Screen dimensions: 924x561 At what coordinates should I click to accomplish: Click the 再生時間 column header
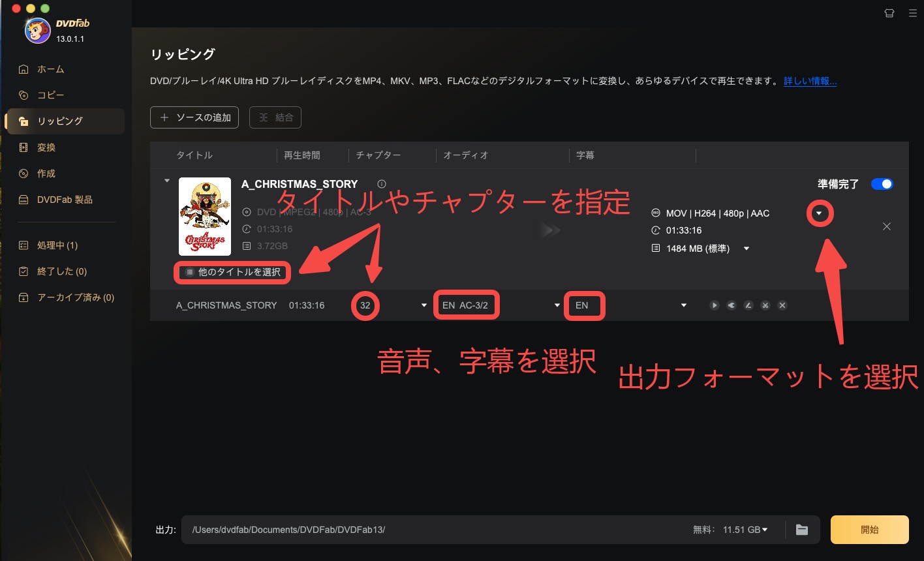tap(302, 155)
